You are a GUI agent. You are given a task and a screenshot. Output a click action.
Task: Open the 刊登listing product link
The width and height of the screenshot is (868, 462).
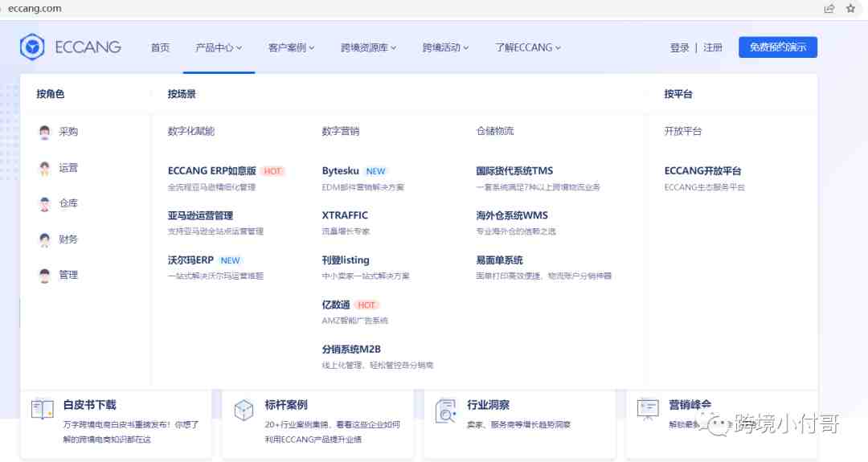point(346,260)
